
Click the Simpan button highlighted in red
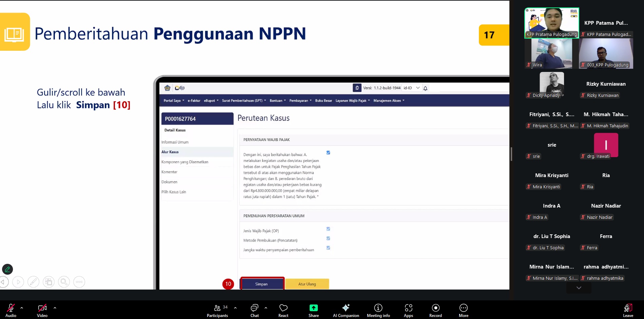click(x=262, y=284)
